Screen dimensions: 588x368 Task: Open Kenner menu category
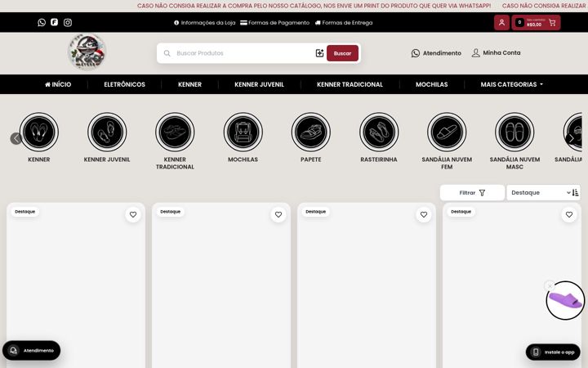click(189, 84)
